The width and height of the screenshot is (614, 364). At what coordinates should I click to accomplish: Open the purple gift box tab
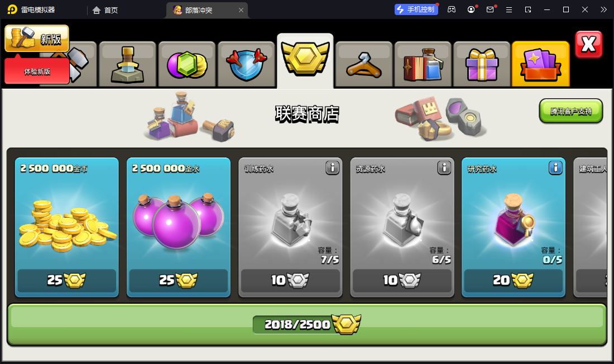(x=482, y=64)
